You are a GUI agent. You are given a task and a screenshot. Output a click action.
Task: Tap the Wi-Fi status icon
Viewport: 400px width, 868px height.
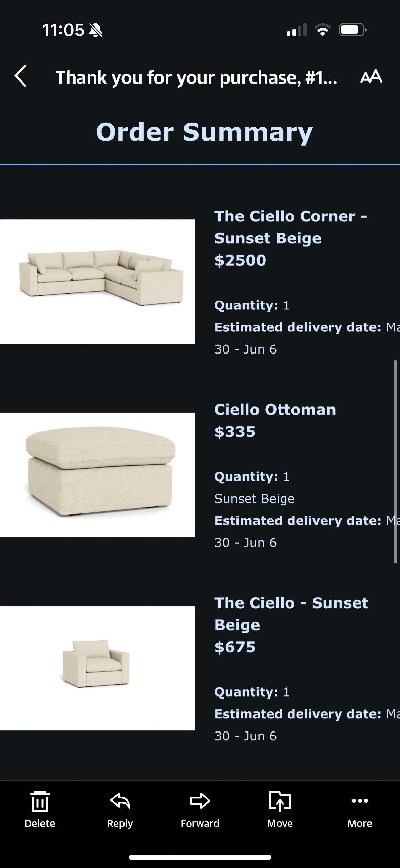click(x=323, y=30)
